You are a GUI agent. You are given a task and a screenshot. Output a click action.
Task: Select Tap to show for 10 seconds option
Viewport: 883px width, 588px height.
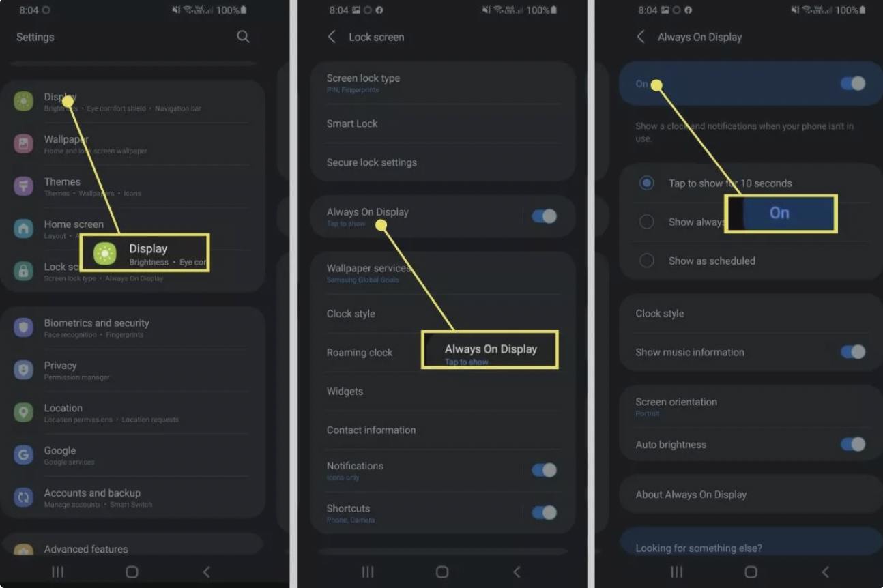coord(646,183)
